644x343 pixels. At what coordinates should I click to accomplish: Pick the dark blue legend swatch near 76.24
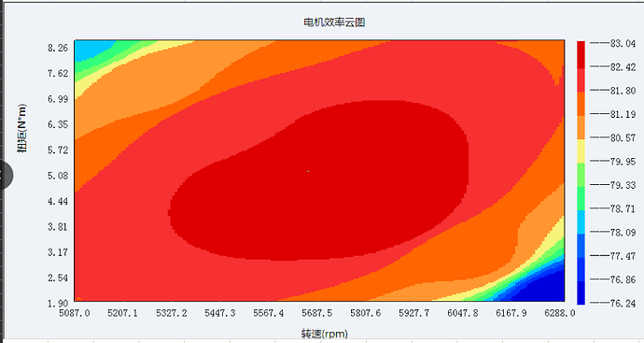581,293
